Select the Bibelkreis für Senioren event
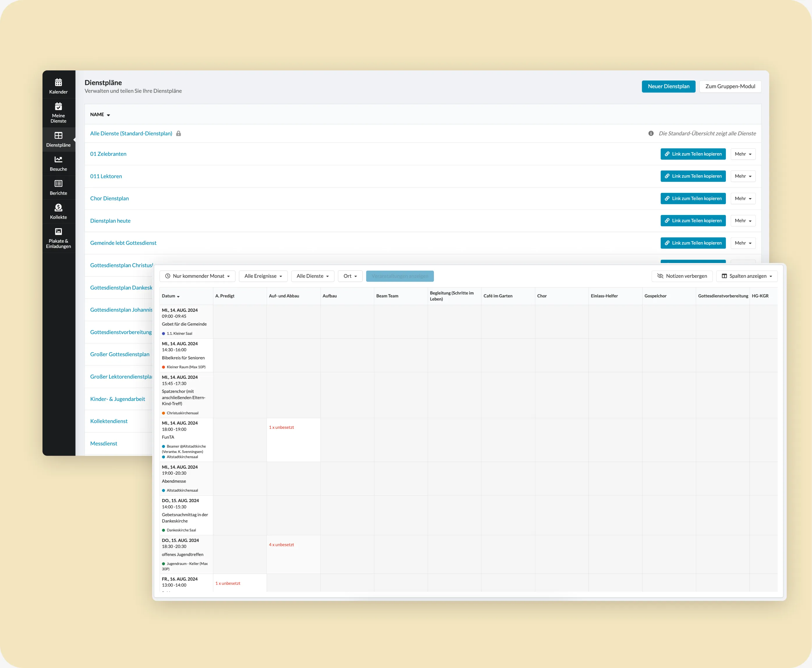 (183, 358)
